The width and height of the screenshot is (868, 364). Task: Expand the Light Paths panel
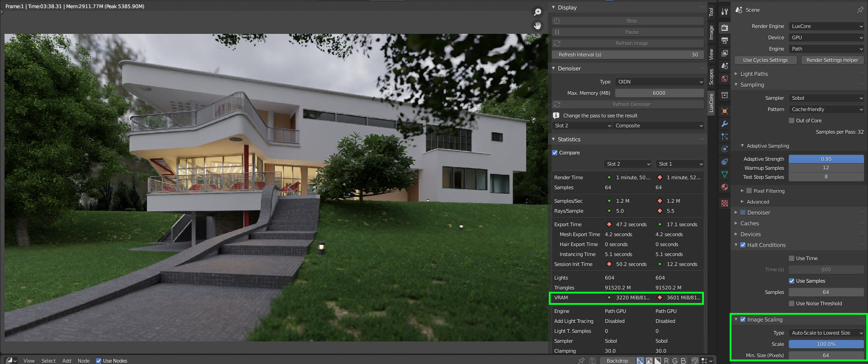(x=754, y=74)
